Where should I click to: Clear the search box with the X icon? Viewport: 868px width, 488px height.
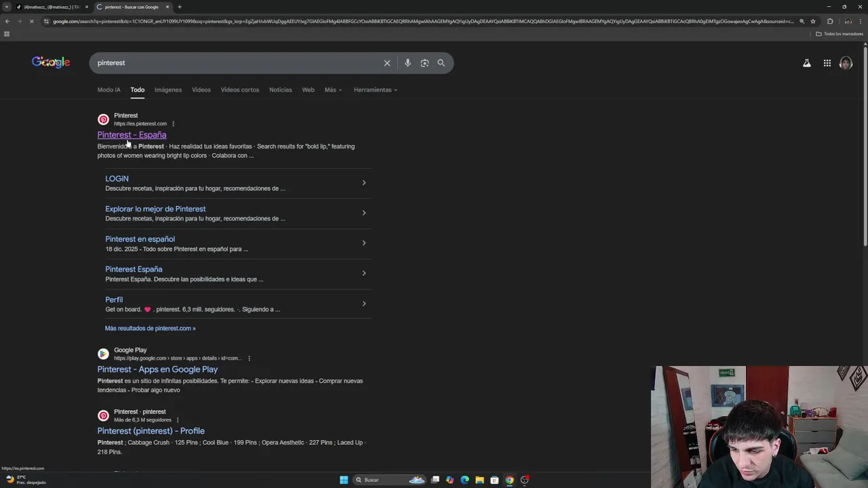click(387, 63)
